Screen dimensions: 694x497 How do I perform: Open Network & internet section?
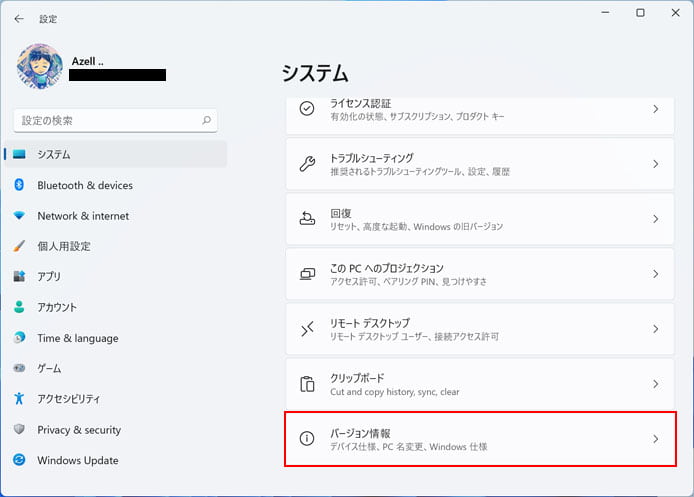click(83, 216)
